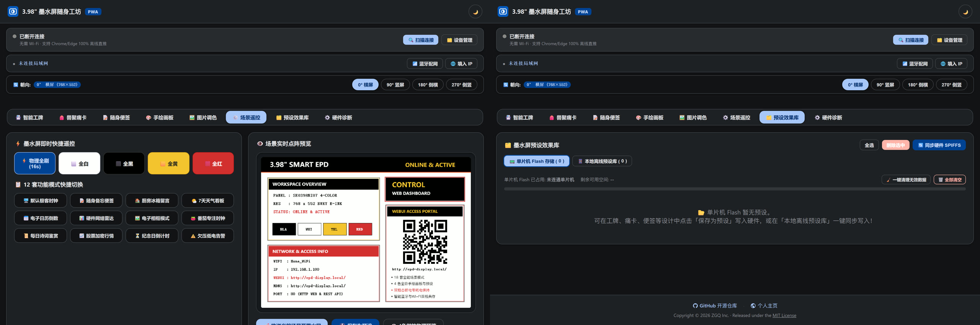Click the 物理全刷 (16s) refresh button
Image resolution: width=980 pixels, height=325 pixels.
(35, 163)
